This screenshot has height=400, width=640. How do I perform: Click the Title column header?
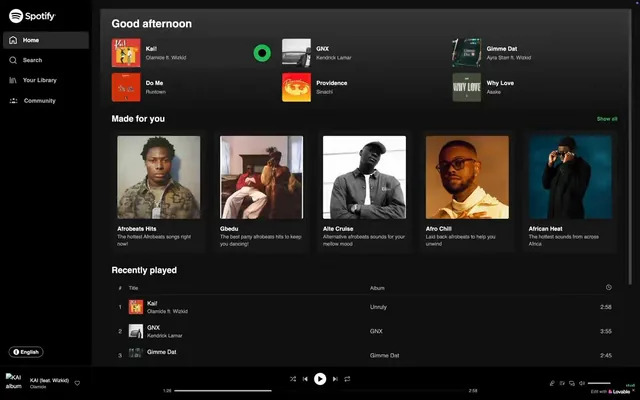(133, 288)
